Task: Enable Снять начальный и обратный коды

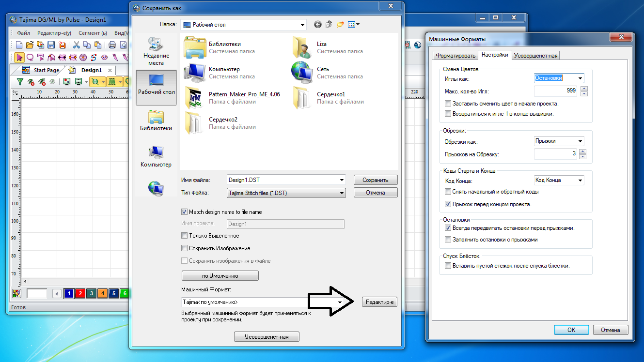Action: click(448, 192)
